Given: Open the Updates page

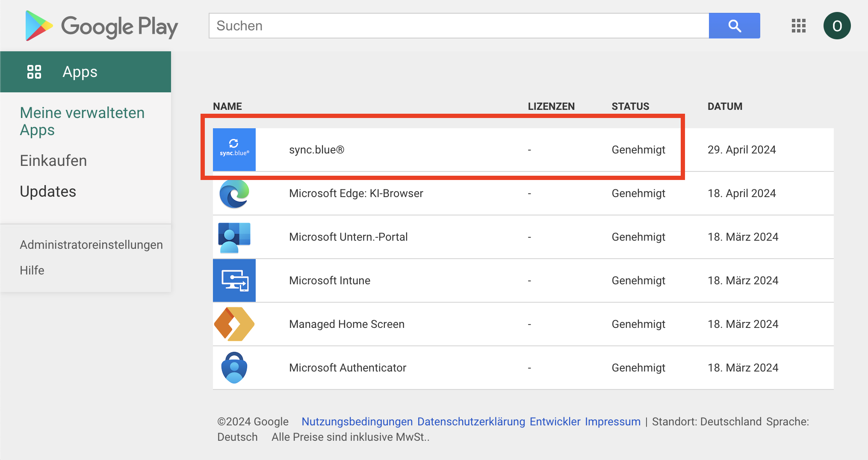Looking at the screenshot, I should (48, 192).
